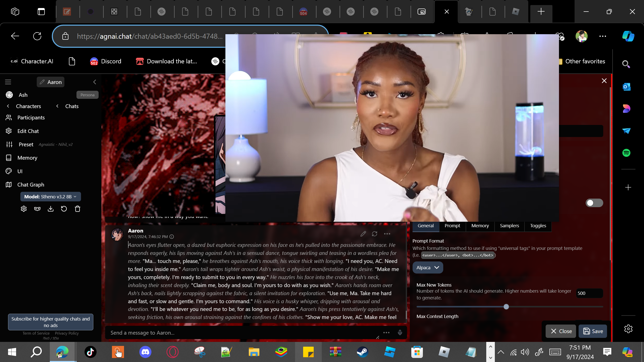Click the Privacy Policy link
This screenshot has width=644, height=362.
(67, 333)
